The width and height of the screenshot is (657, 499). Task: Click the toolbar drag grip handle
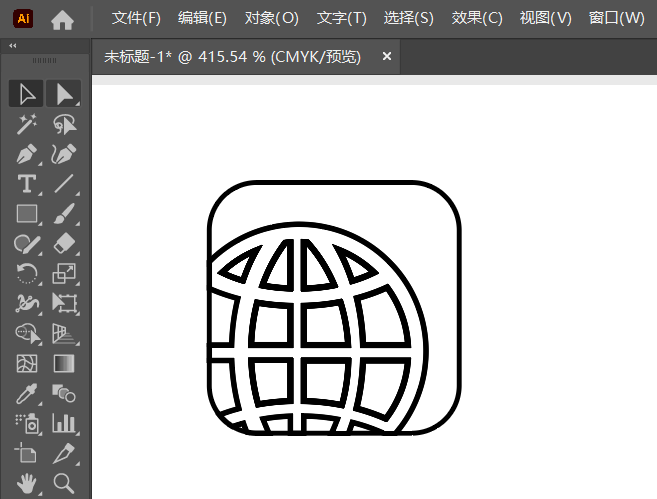(44, 60)
